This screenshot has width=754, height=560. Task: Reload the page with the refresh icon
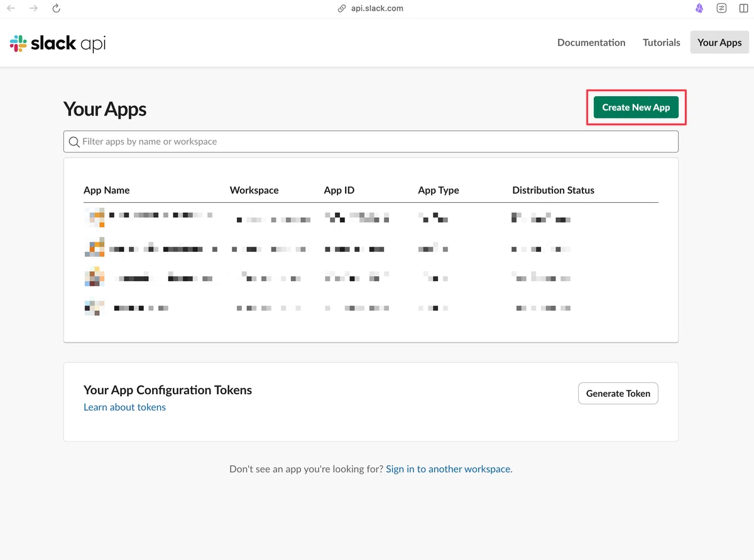pyautogui.click(x=56, y=8)
